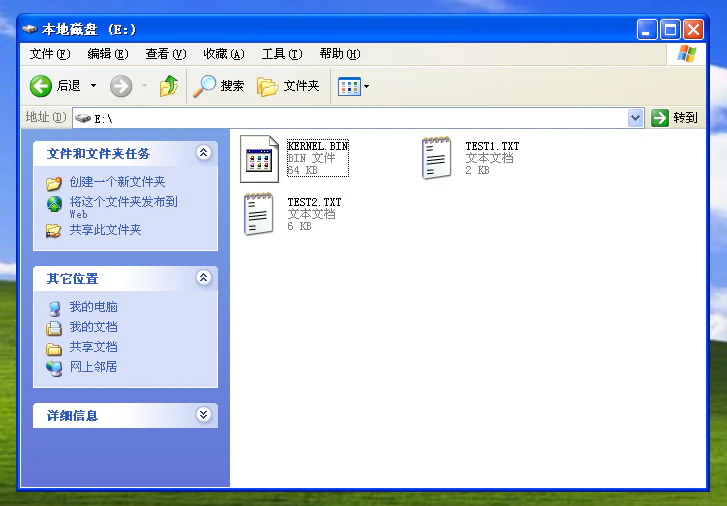
Task: Open the 查看(V) menu
Action: [x=166, y=54]
